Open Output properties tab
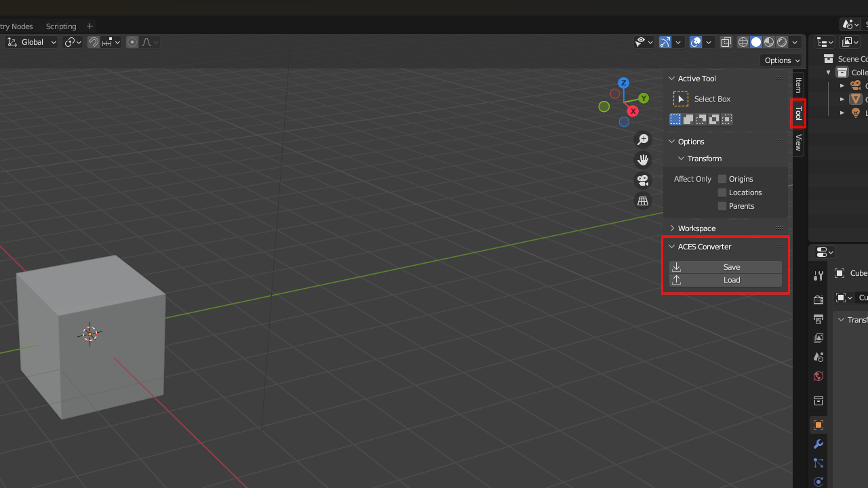 (818, 319)
